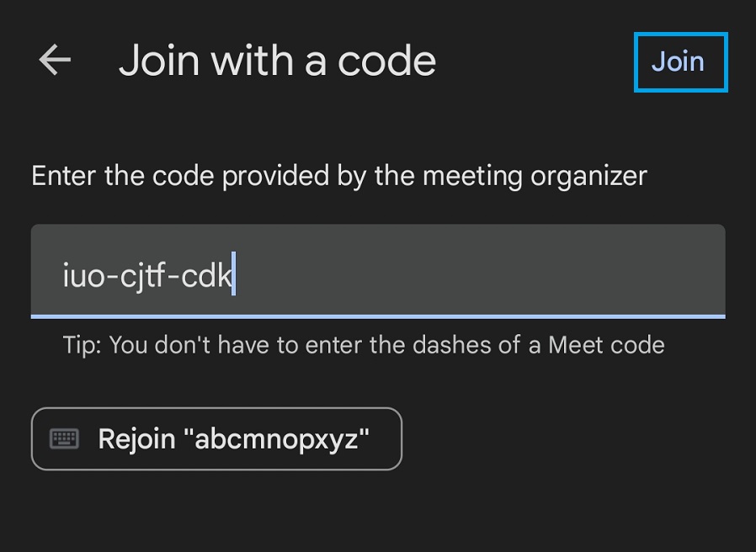This screenshot has width=756, height=552.
Task: Click inside the box showing iuo-cjtf-cdk
Action: pyautogui.click(x=377, y=271)
